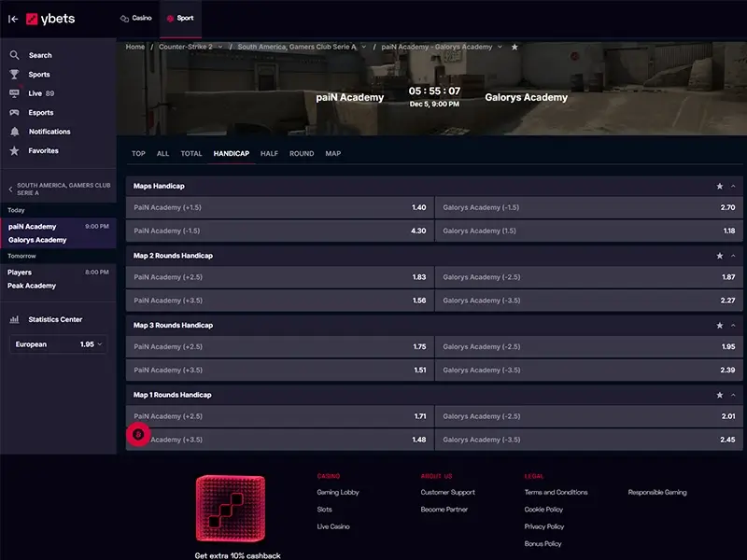Viewport: 747px width, 560px height.
Task: Click the Favorites star icon in the sidebar
Action: 15,150
